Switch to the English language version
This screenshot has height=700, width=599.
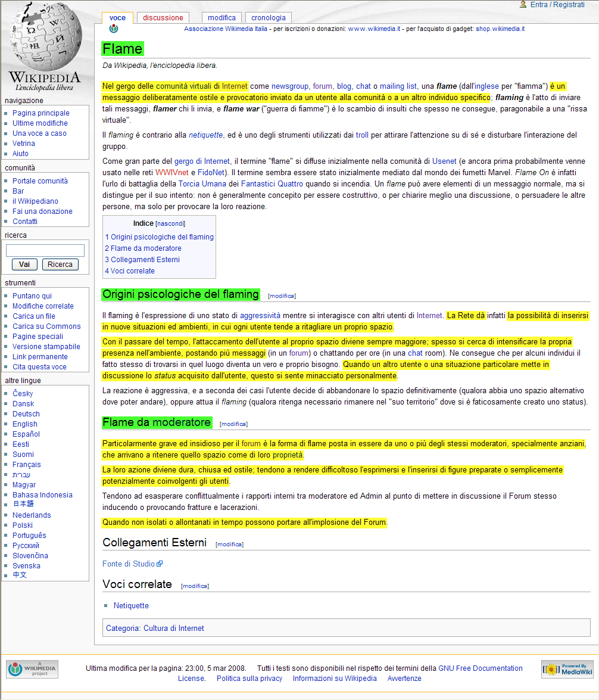point(25,424)
